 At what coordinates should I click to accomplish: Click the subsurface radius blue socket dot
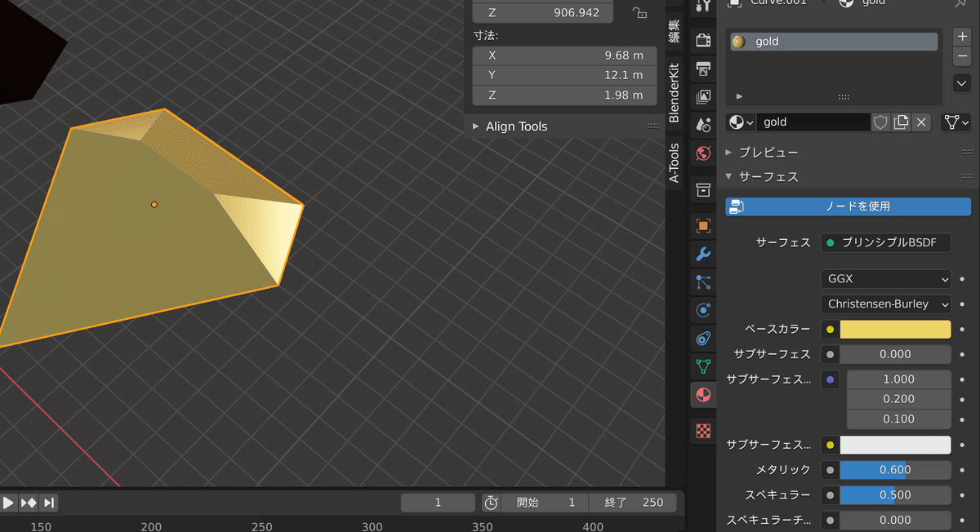830,379
